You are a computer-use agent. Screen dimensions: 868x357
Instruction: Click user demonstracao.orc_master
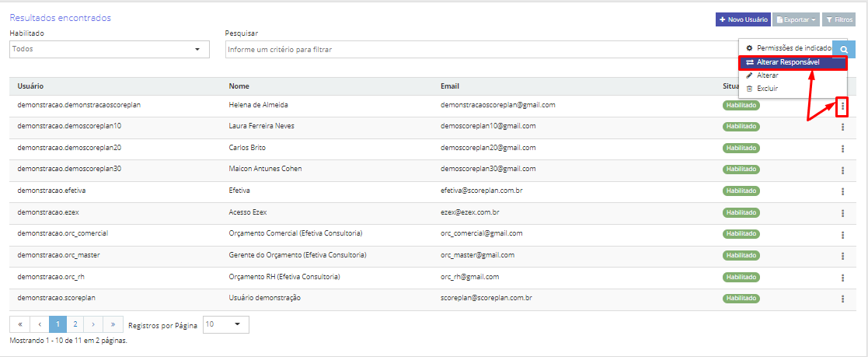(x=59, y=255)
